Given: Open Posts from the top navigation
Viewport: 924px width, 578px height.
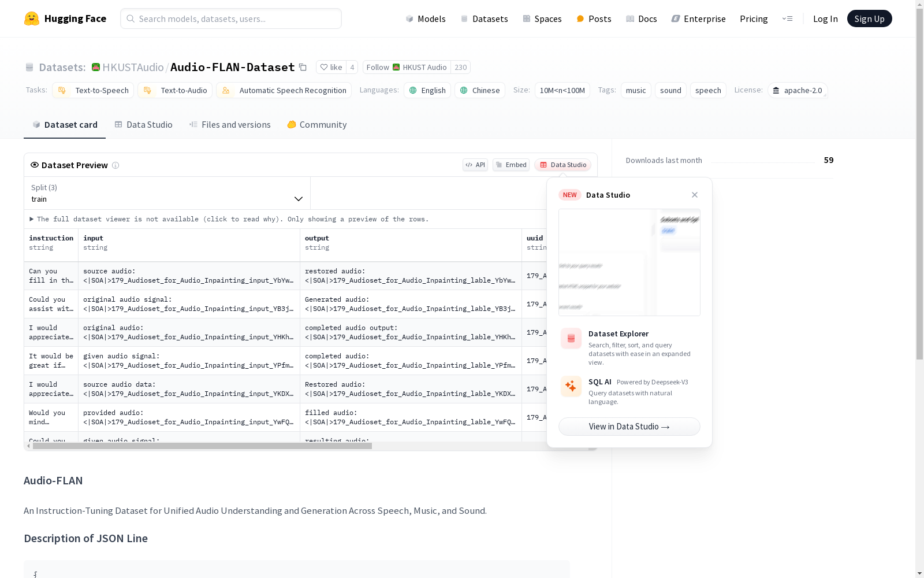Looking at the screenshot, I should [594, 18].
